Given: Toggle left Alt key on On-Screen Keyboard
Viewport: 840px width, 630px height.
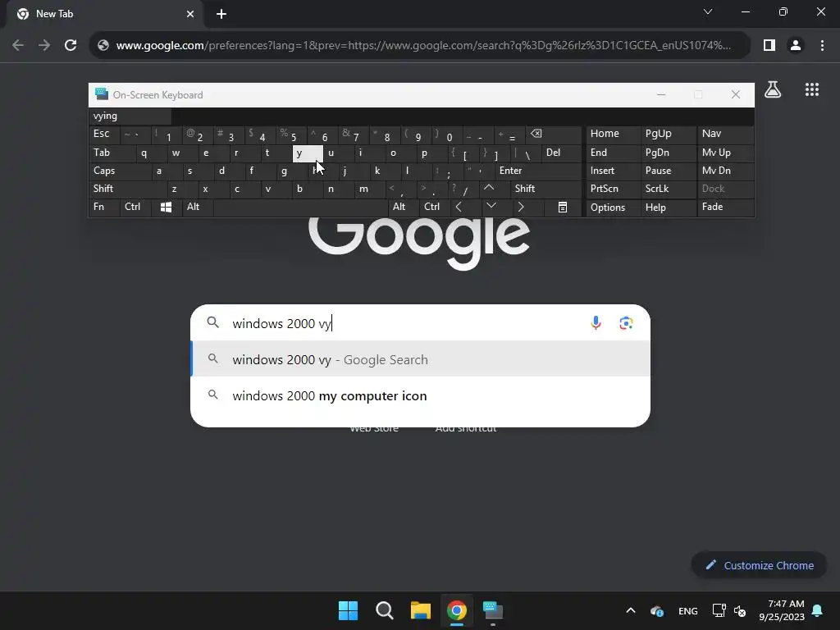Looking at the screenshot, I should coord(198,207).
